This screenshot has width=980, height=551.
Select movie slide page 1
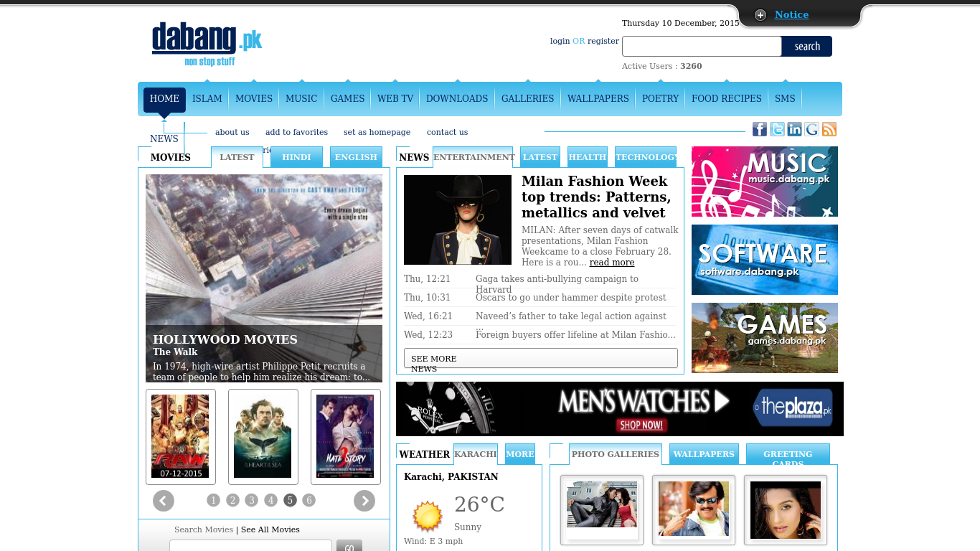(213, 500)
